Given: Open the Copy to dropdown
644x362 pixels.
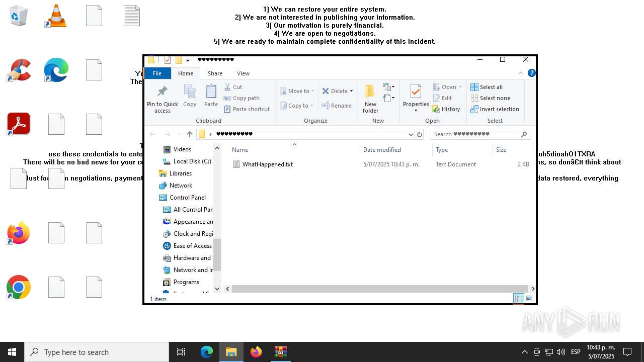Looking at the screenshot, I should (297, 106).
